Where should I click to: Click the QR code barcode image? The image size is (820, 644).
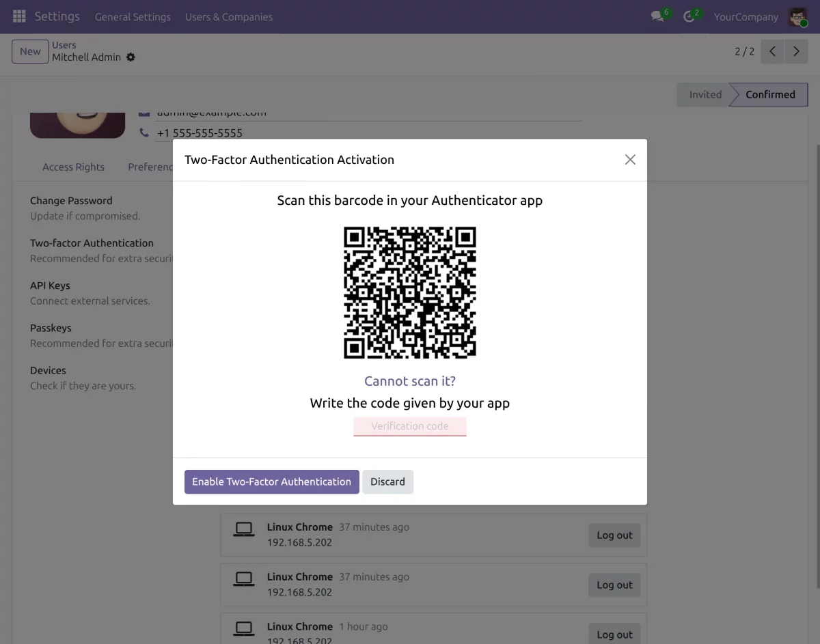point(410,293)
